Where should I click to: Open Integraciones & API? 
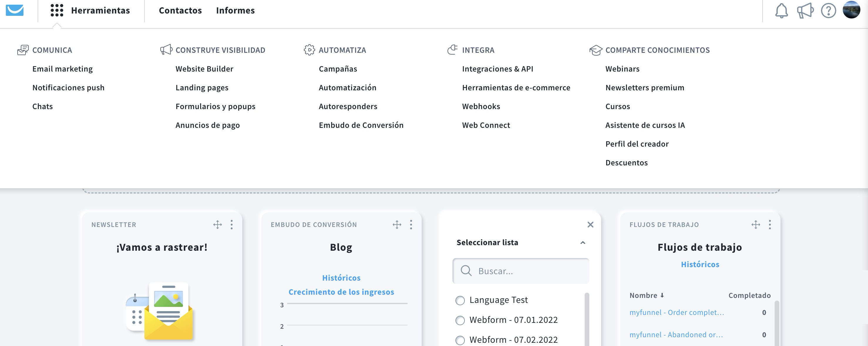tap(498, 69)
